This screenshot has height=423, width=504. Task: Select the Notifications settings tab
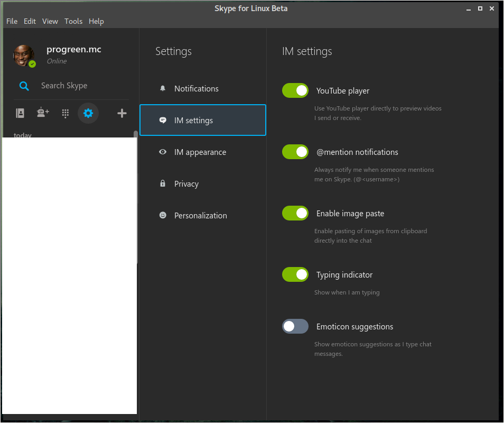[x=203, y=88]
